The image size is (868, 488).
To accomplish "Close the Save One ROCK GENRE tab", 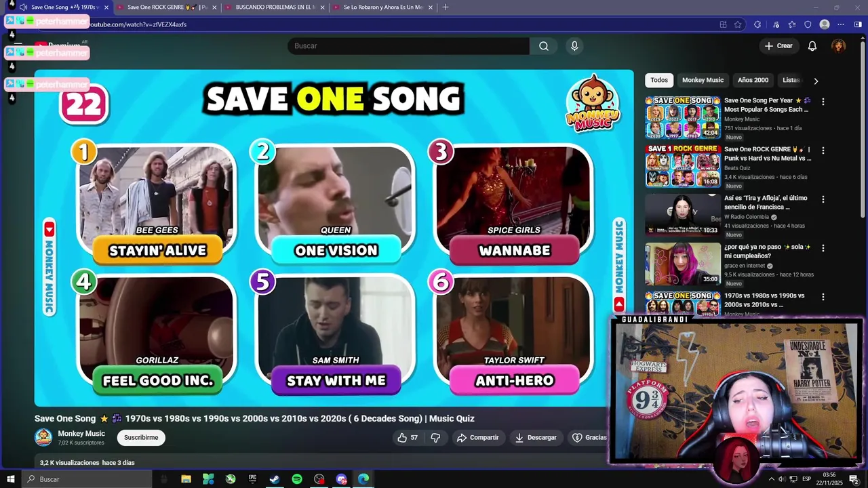I will pos(215,7).
